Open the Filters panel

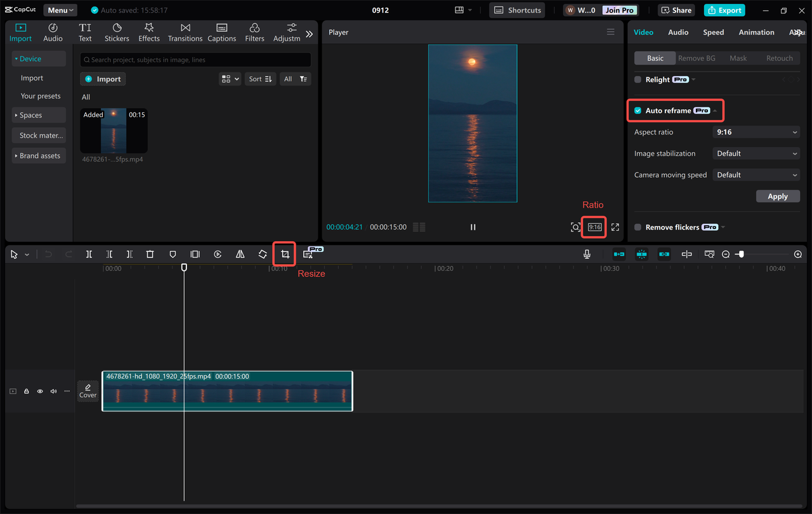[x=254, y=32]
